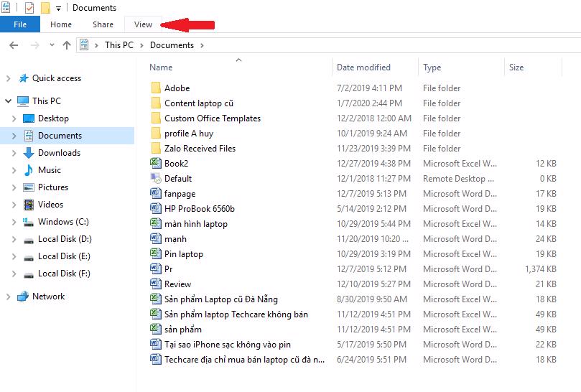Click the Downloads arrow icon in sidebar
This screenshot has height=392, width=581.
[x=29, y=153]
